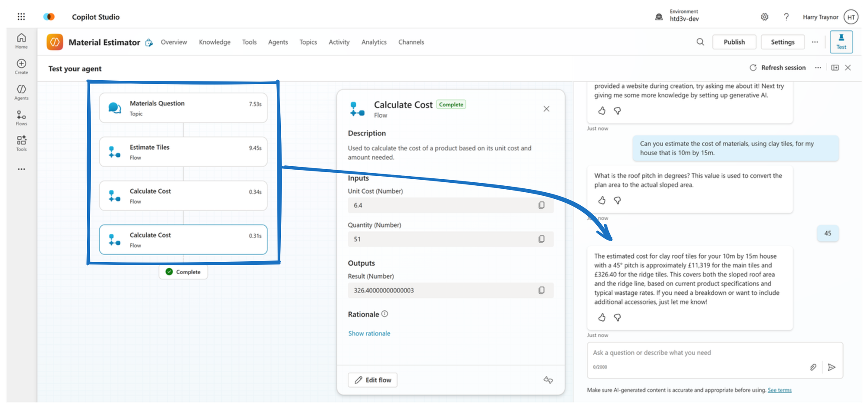Image resolution: width=868 pixels, height=408 pixels.
Task: Close the test agent pane
Action: 848,68
